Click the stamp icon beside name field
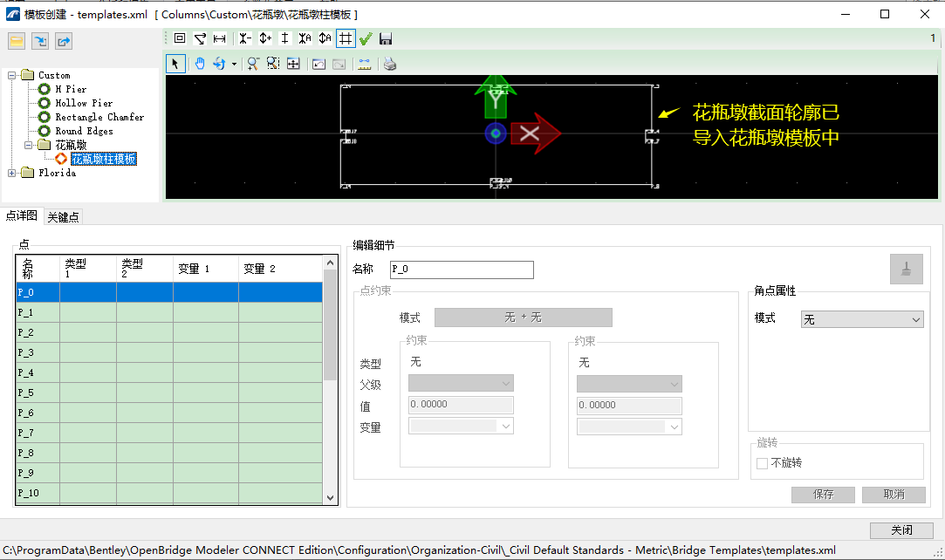This screenshot has height=560, width=945. [906, 269]
